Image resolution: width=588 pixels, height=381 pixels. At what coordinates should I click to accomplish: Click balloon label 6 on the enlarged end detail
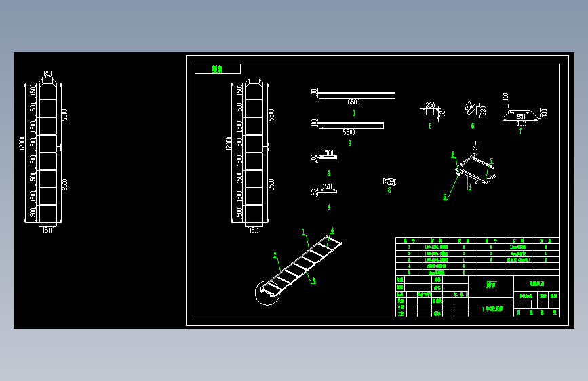[453, 155]
